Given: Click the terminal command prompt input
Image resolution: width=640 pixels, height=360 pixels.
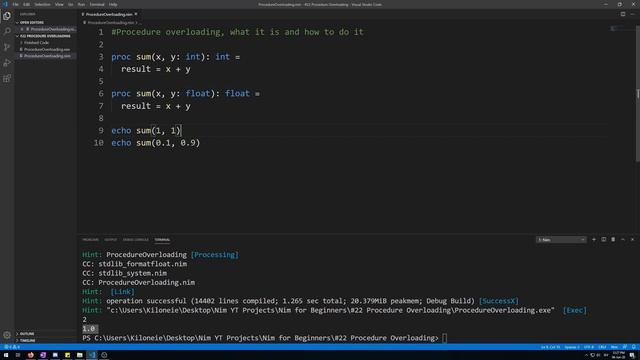Looking at the screenshot, I should 444,338.
